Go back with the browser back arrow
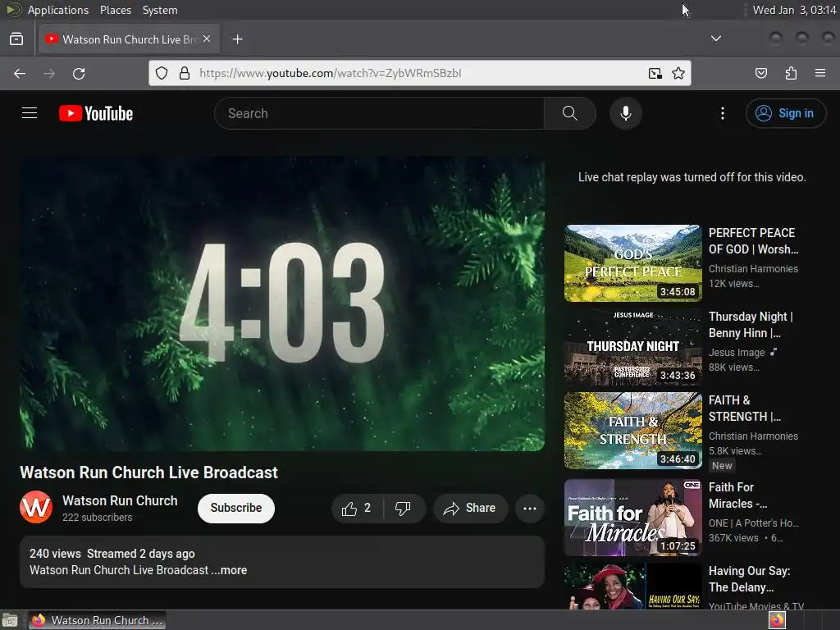The width and height of the screenshot is (840, 630). point(20,73)
